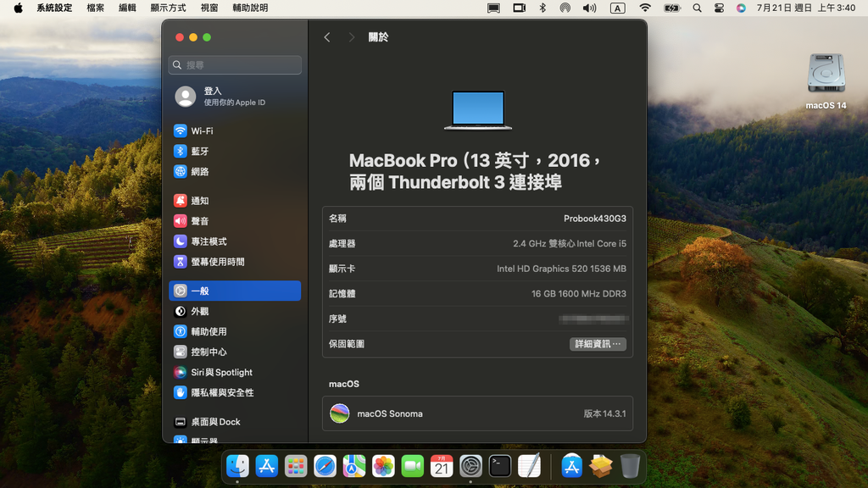Viewport: 868px width, 488px height.
Task: Open 控制中心 control center settings
Action: pyautogui.click(x=235, y=352)
